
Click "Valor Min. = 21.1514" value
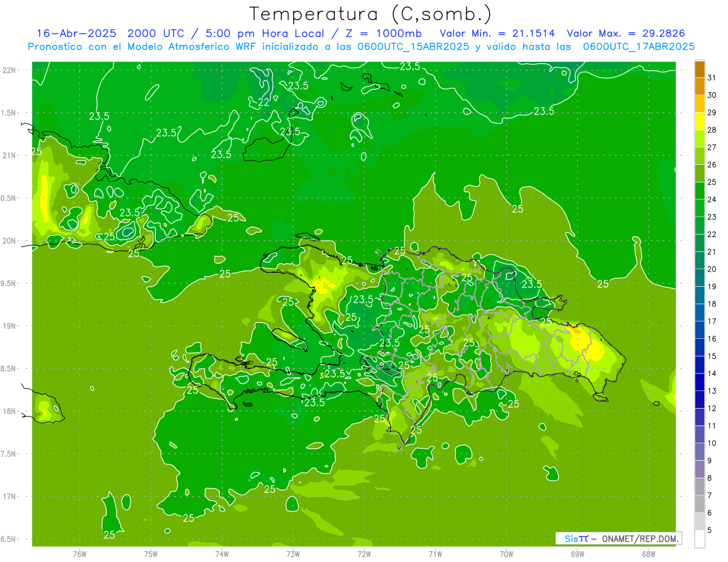[497, 33]
